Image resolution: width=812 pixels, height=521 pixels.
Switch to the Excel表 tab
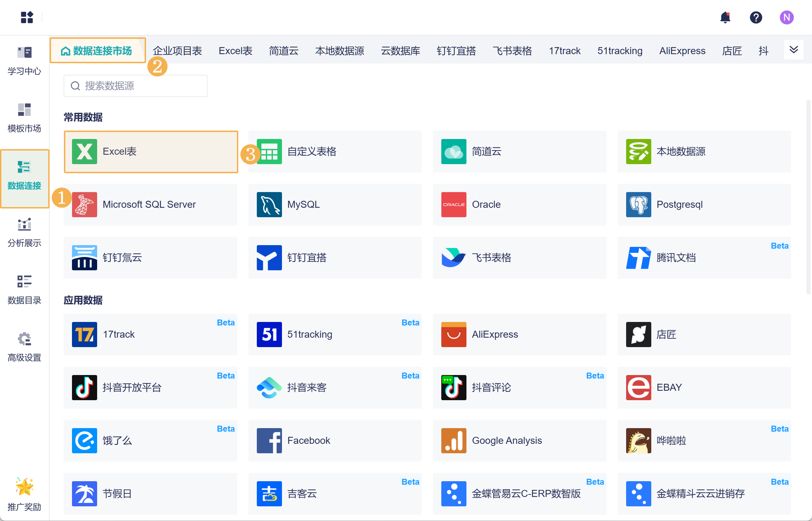[x=235, y=51]
